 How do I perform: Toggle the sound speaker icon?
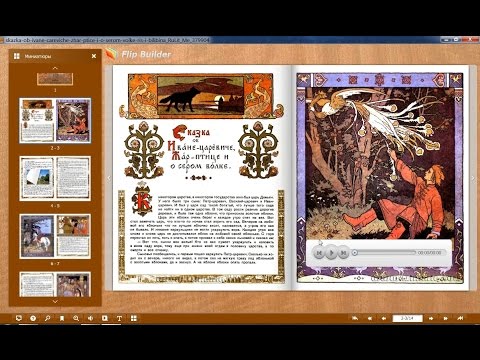pos(90,318)
